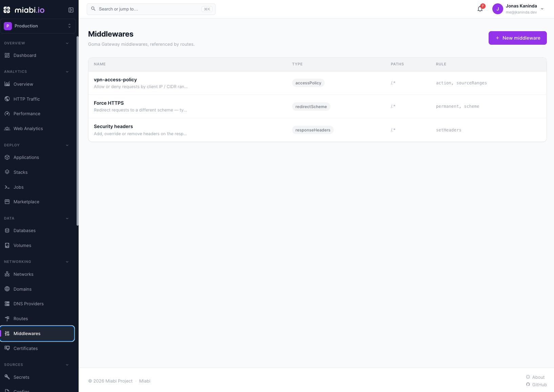Click the DNS Providers server icon

(x=7, y=304)
